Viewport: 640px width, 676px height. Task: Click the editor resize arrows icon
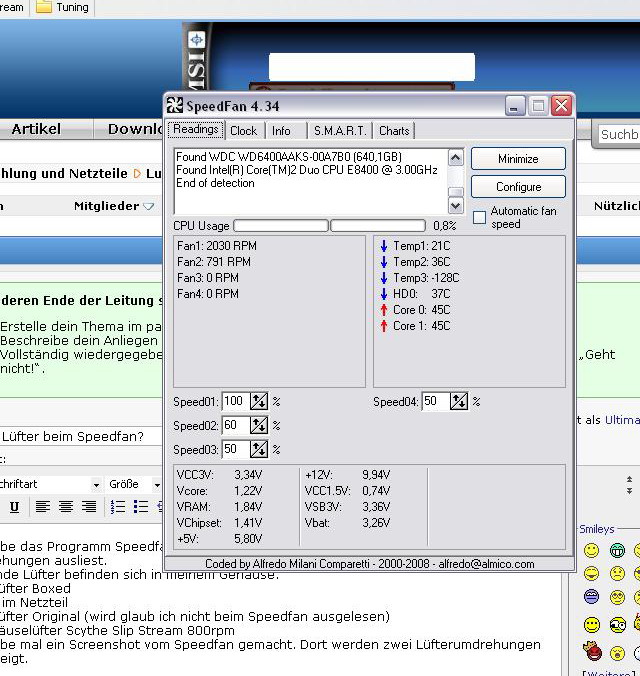(629, 485)
